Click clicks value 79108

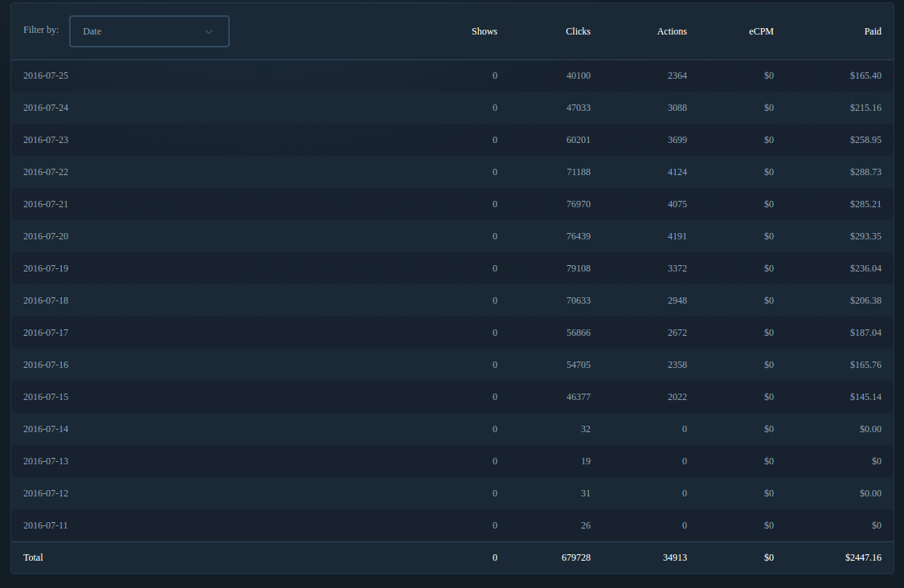coord(579,268)
